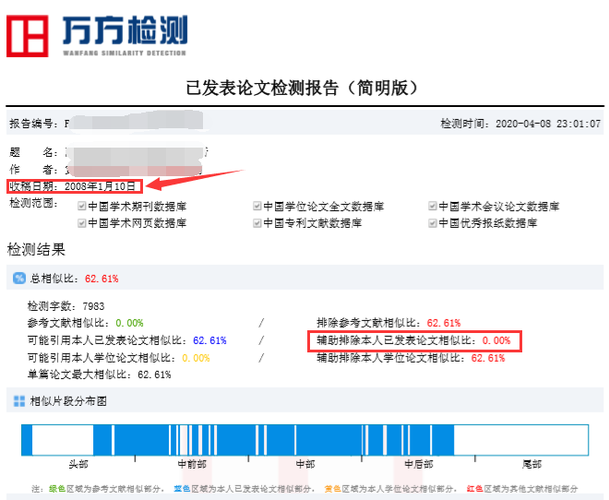Image resolution: width=609 pixels, height=500 pixels.
Task: Toggle the 中国学术网页数据库 checkbox
Action: tap(82, 223)
